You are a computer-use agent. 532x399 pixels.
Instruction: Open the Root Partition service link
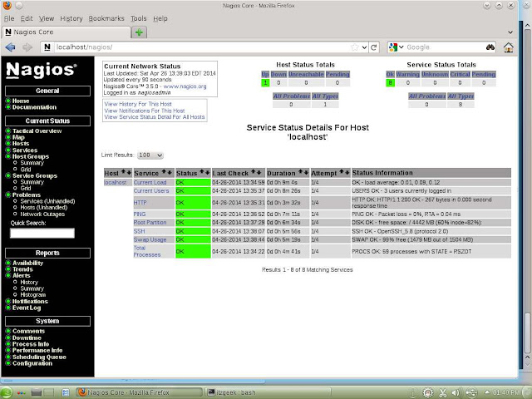pos(150,223)
